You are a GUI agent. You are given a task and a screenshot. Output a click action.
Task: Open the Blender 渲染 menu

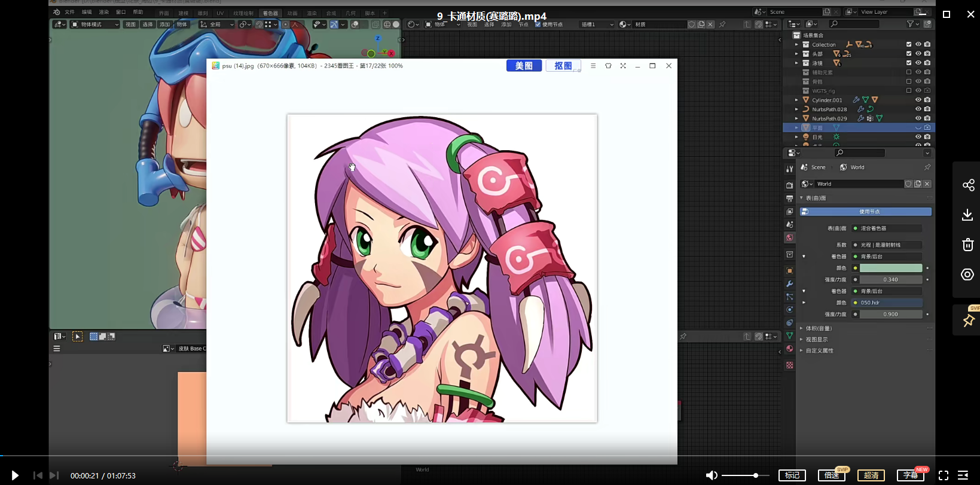[104, 12]
